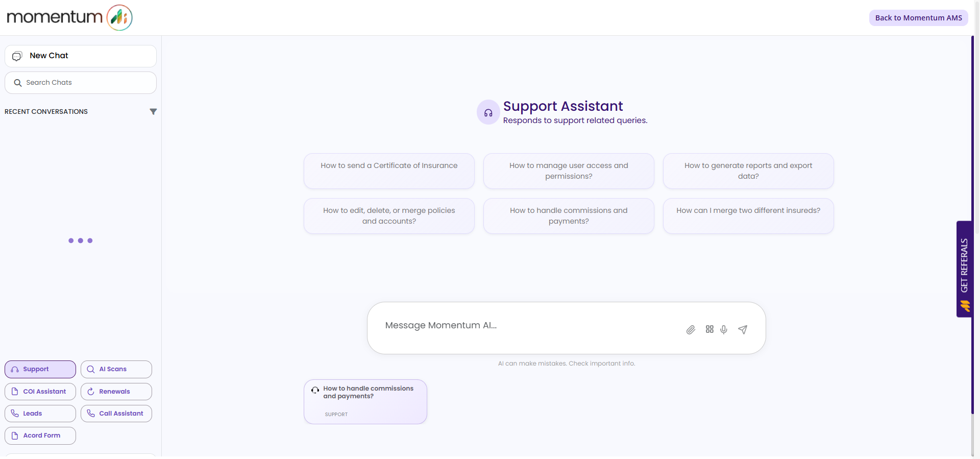
Task: Go Back to Momentum AMS
Action: click(x=919, y=18)
